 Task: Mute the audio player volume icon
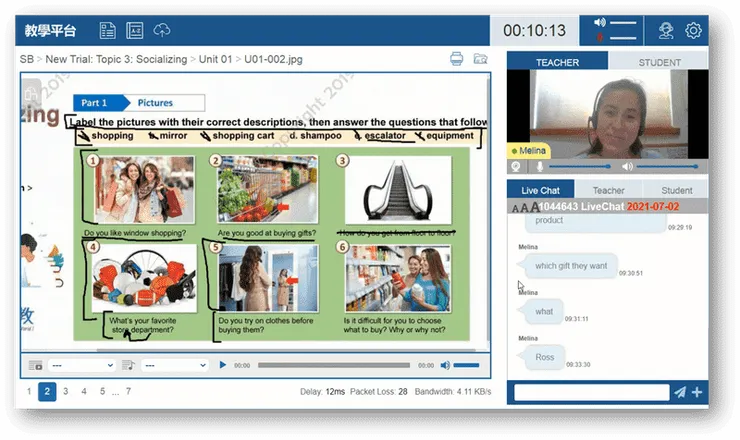(x=445, y=365)
